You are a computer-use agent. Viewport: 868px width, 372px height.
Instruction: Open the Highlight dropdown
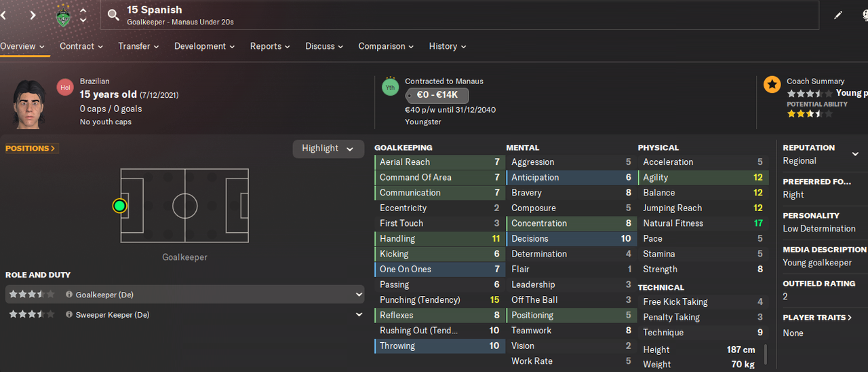coord(328,149)
